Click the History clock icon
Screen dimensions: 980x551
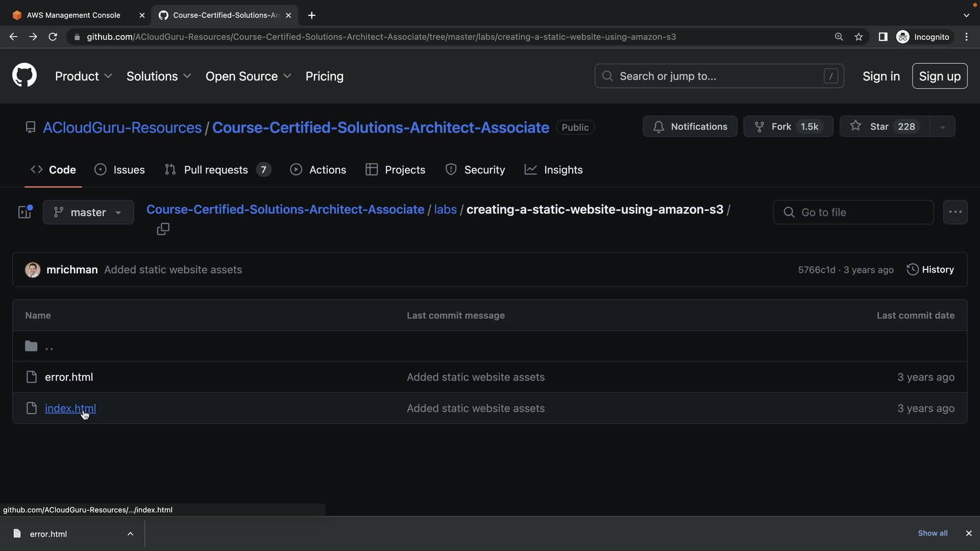tap(912, 269)
